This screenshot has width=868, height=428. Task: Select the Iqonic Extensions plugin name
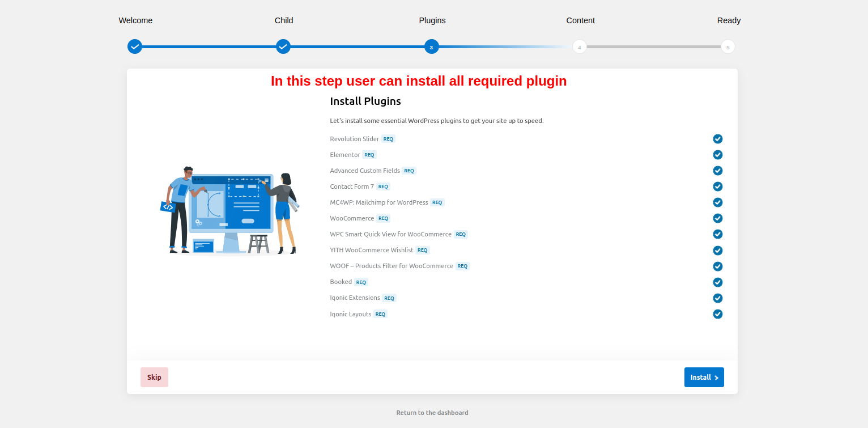click(355, 298)
